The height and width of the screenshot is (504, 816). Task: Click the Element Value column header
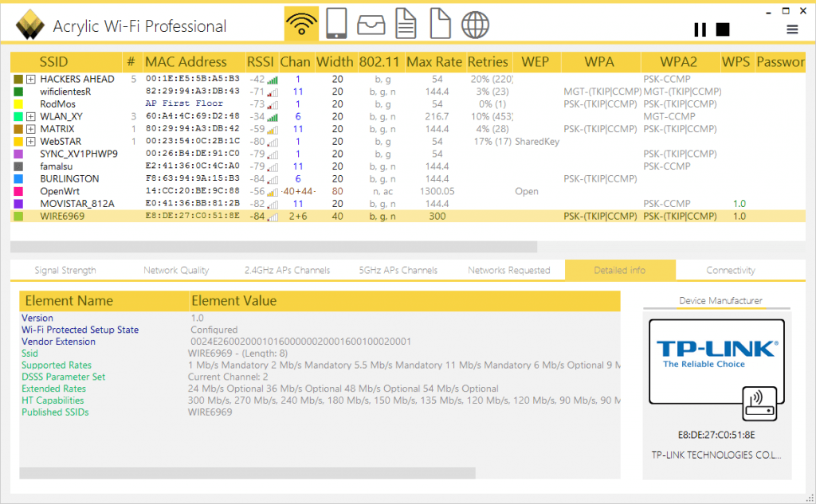pos(404,301)
